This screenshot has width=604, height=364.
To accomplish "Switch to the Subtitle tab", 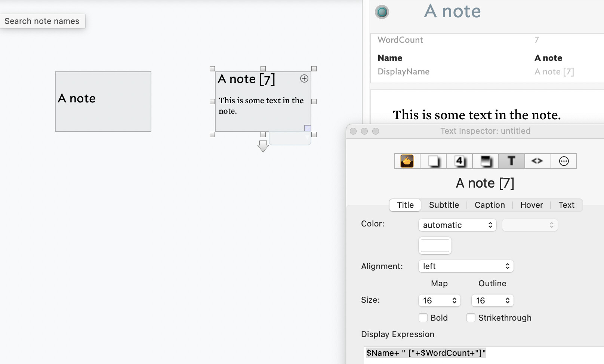I will pos(444,205).
